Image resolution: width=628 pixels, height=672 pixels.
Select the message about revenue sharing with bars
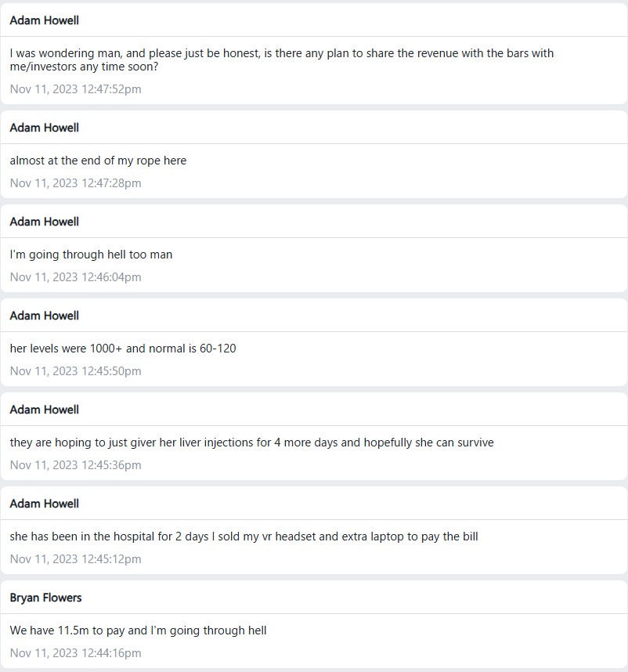point(281,60)
